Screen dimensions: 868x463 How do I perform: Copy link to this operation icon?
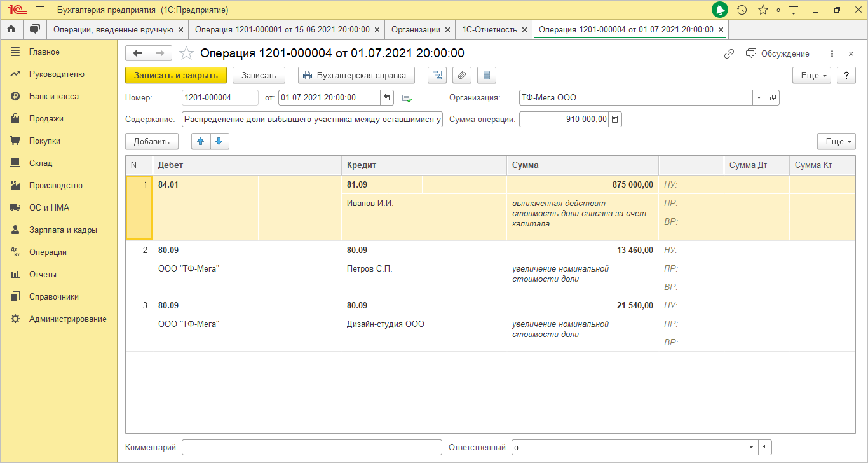point(729,54)
